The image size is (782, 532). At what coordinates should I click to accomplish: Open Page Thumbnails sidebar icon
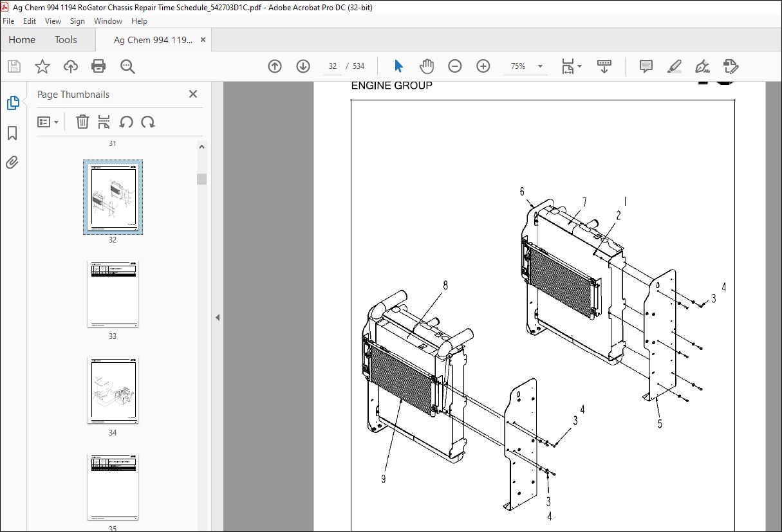point(13,103)
